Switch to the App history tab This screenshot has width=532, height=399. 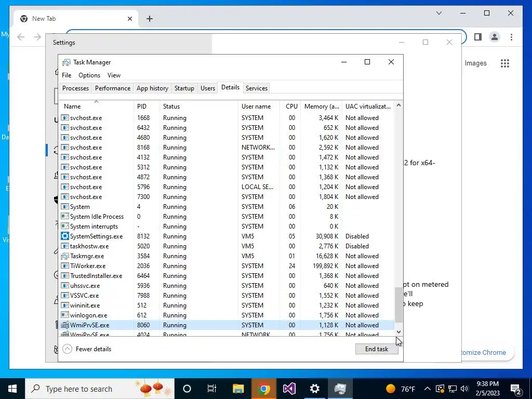pyautogui.click(x=152, y=88)
